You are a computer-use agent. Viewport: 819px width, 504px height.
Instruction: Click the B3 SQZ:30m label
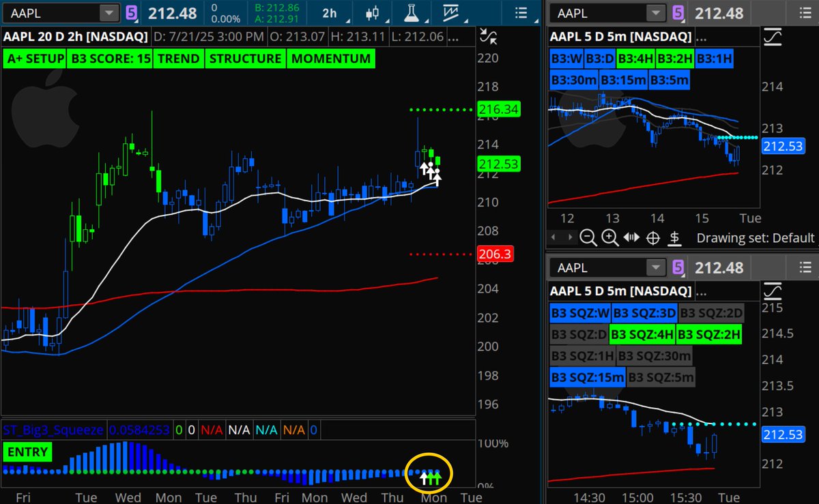(654, 356)
